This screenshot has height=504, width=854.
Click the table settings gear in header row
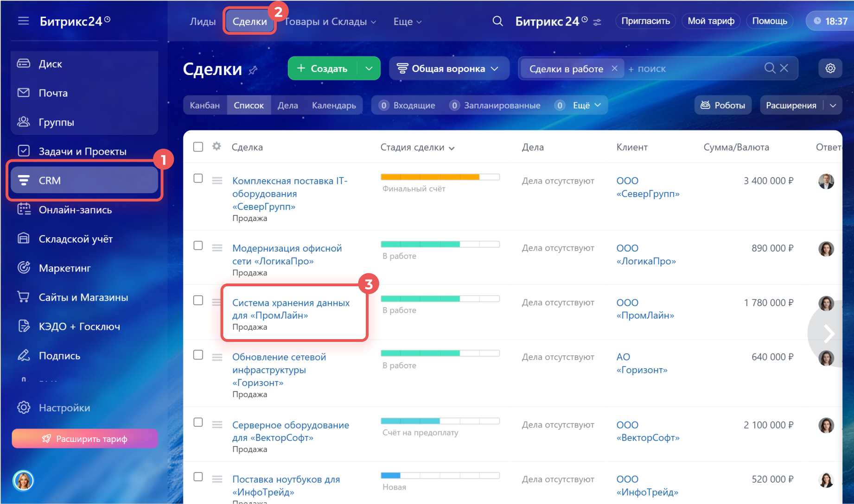217,147
